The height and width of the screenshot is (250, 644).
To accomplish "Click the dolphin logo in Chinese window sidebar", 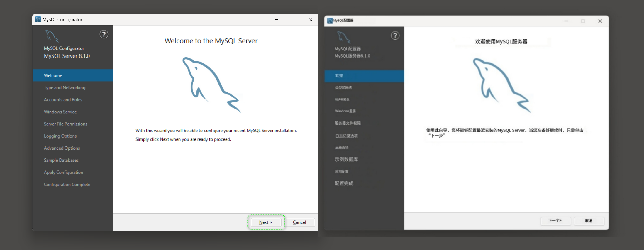I will (x=344, y=37).
